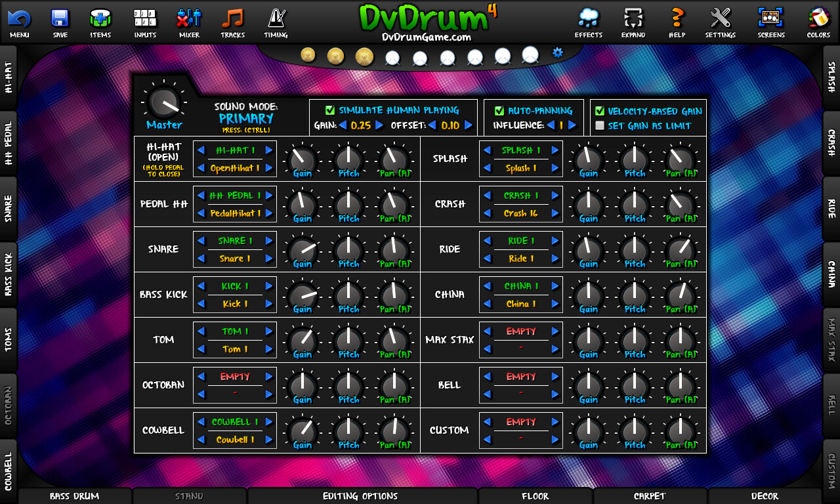Toggle Velocity-Based Gain checkbox

(599, 112)
